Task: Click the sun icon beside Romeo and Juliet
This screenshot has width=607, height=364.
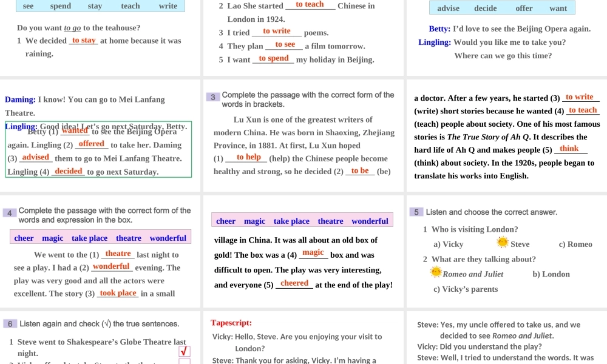Action: tap(435, 272)
